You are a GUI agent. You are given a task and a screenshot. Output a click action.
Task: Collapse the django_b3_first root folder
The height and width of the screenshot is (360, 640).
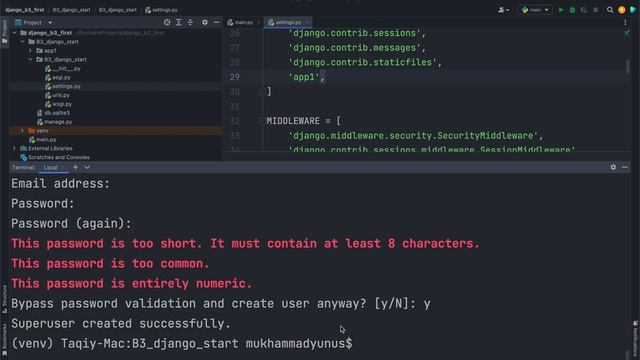coord(14,33)
